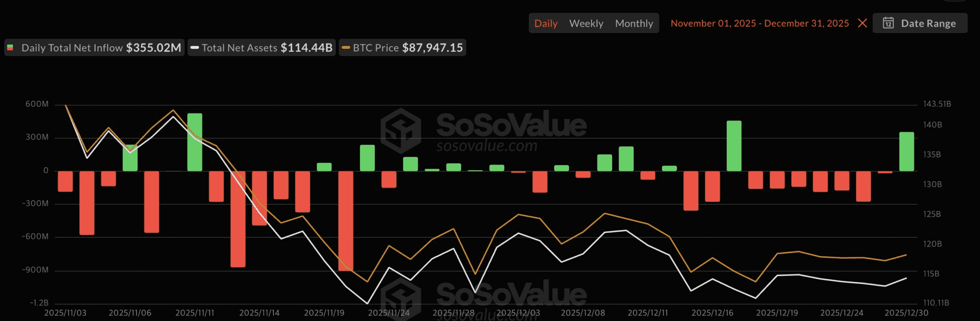Click the tall green bar at 2025/12/30
980x321 pixels.
click(906, 152)
